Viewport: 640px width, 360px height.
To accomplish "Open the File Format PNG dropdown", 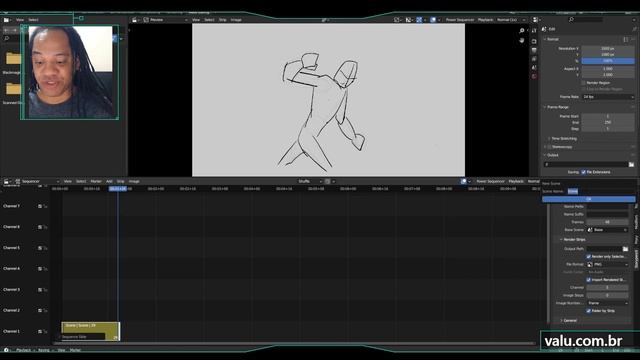I will point(607,264).
